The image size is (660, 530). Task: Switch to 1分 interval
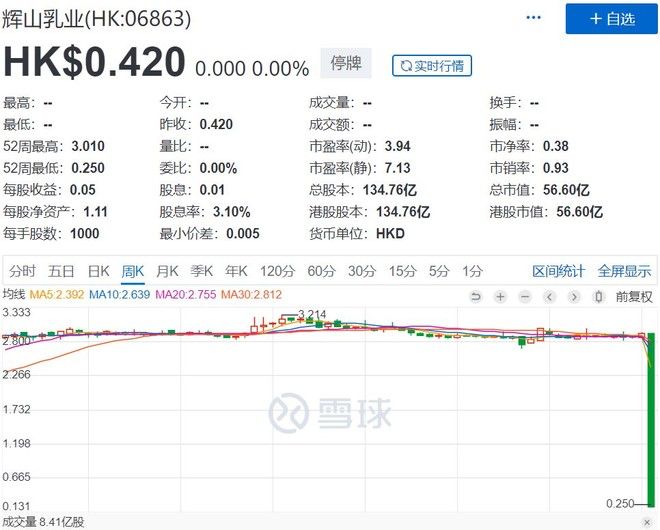472,271
